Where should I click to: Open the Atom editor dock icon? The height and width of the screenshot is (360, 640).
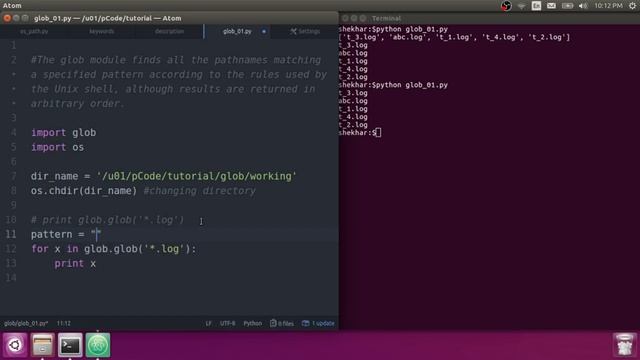[98, 345]
